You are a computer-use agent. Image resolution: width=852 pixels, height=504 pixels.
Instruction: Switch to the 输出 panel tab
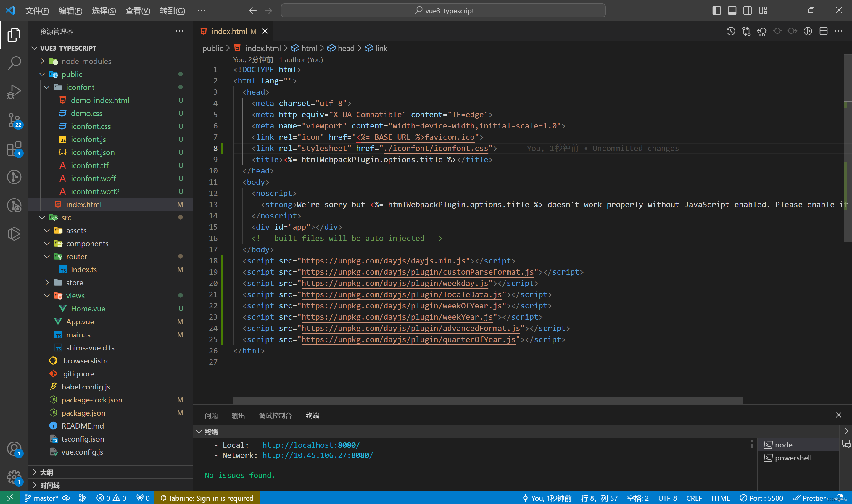click(238, 415)
